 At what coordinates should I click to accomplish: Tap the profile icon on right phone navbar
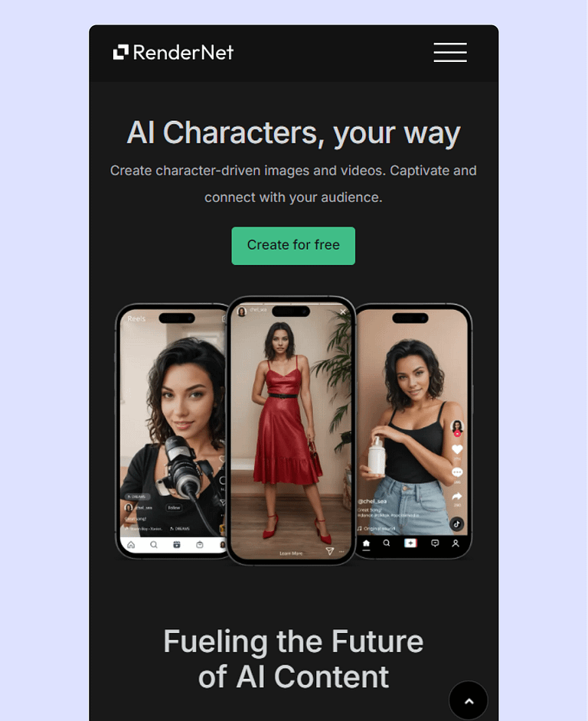point(456,543)
